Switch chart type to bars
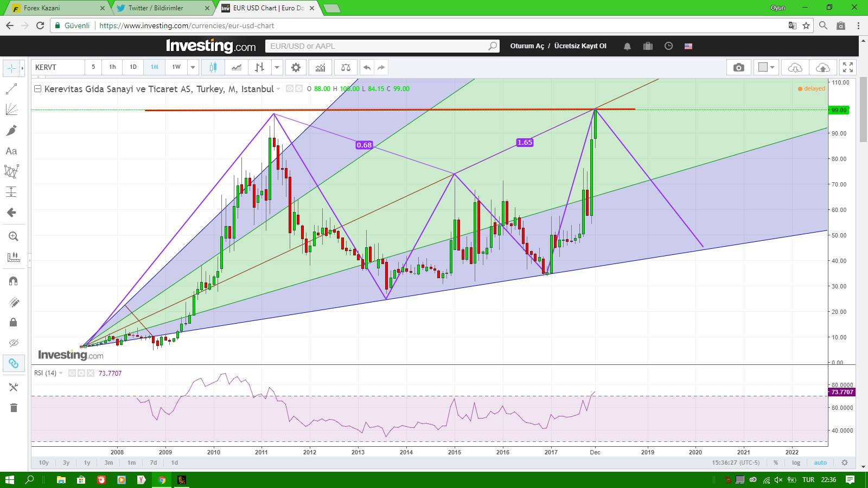This screenshot has width=868, height=488. (x=260, y=67)
